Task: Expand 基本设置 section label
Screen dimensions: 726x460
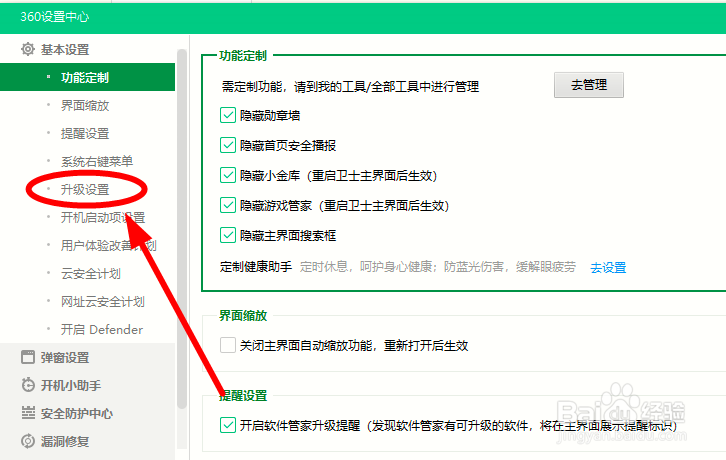Action: point(65,50)
